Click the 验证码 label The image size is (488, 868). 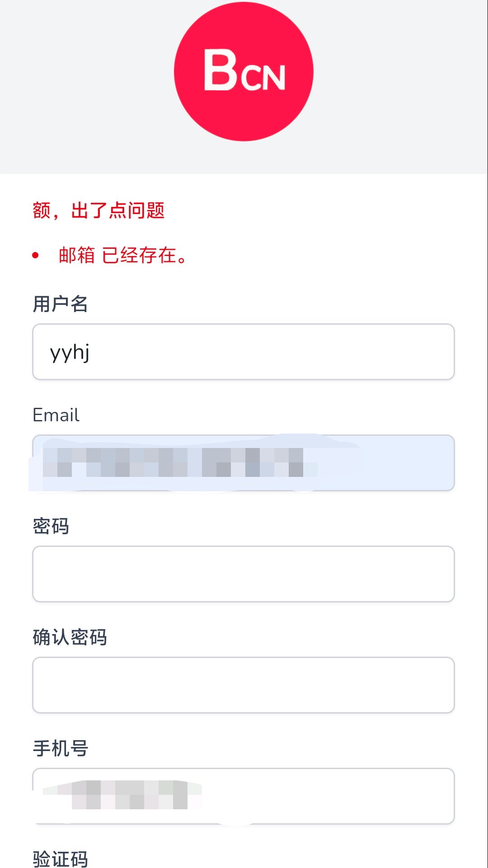point(60,859)
